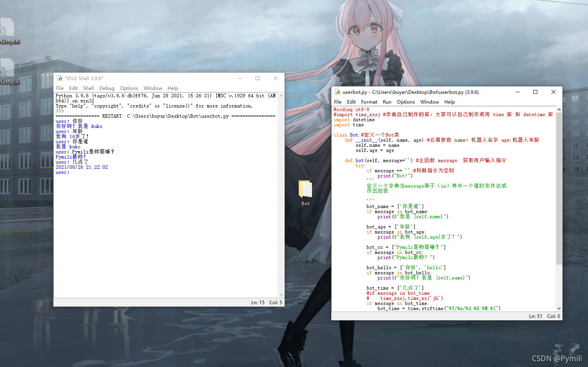Click scroll-down arrow in userbot.py editor scrollbar

559,309
